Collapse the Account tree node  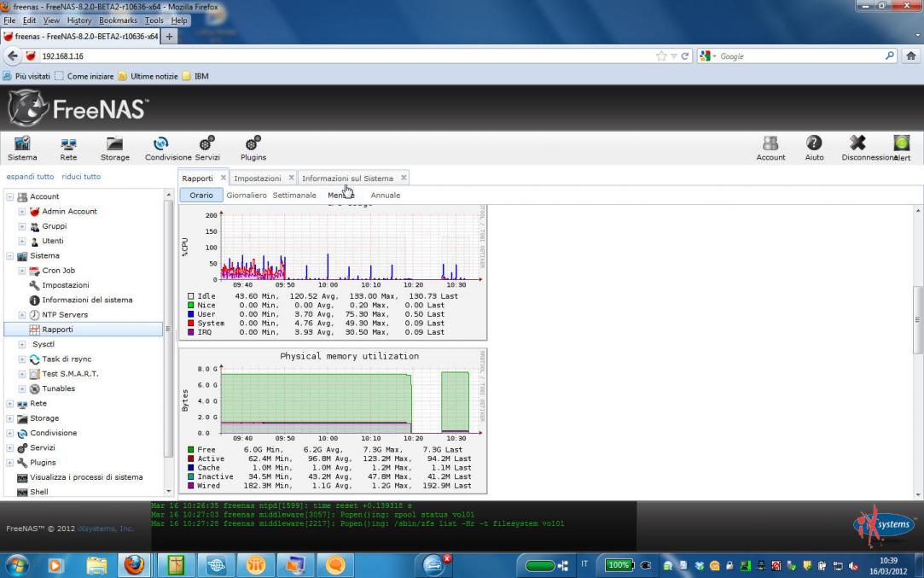(10, 196)
